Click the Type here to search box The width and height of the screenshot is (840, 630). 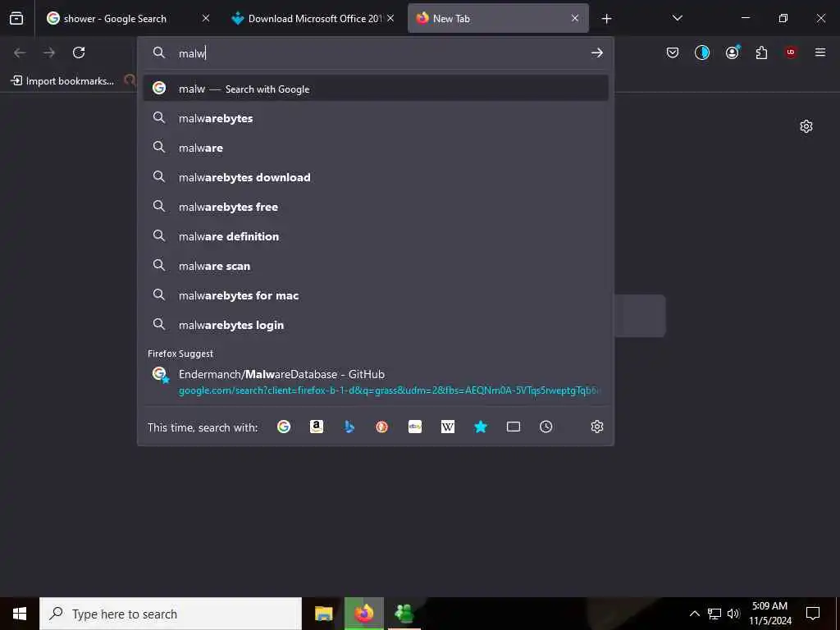click(x=171, y=614)
